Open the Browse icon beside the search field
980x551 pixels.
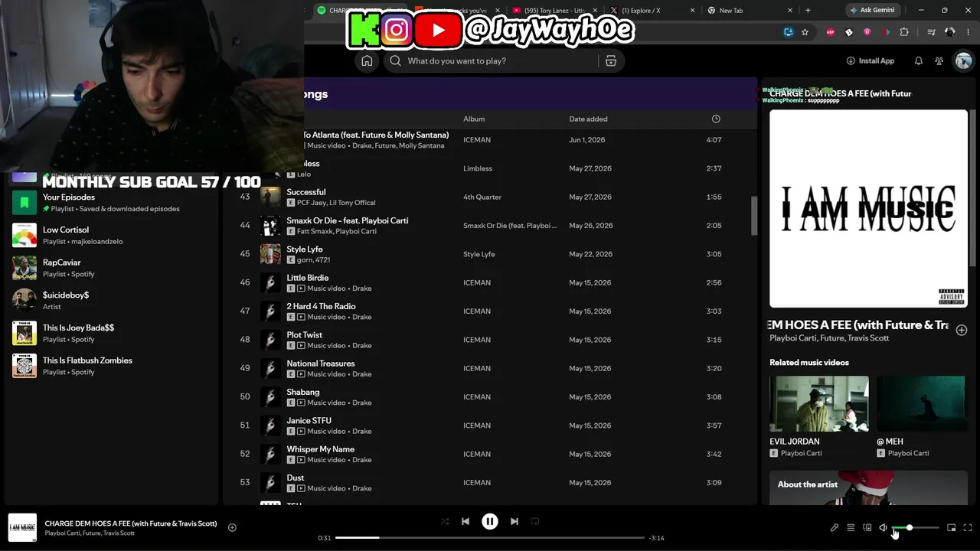point(611,61)
